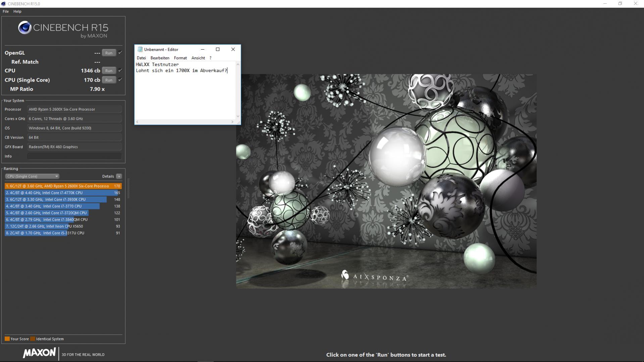Click the single core score 170 cb

tap(92, 80)
